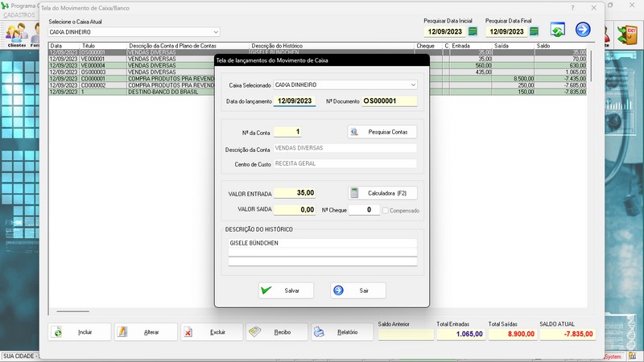The height and width of the screenshot is (362, 644).
Task: Click the Incluir button
Action: click(80, 332)
